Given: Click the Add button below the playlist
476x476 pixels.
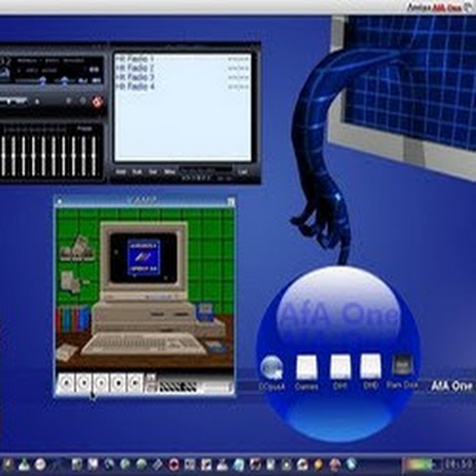Looking at the screenshot, I should point(121,172).
